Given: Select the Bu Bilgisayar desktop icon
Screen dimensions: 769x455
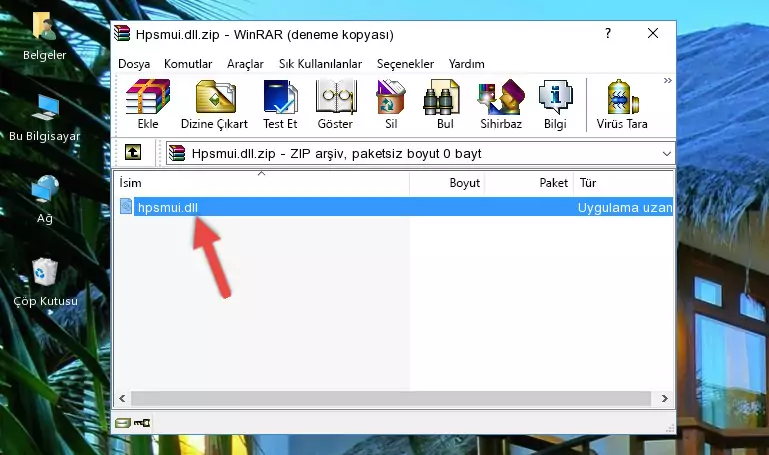Looking at the screenshot, I should point(45,118).
